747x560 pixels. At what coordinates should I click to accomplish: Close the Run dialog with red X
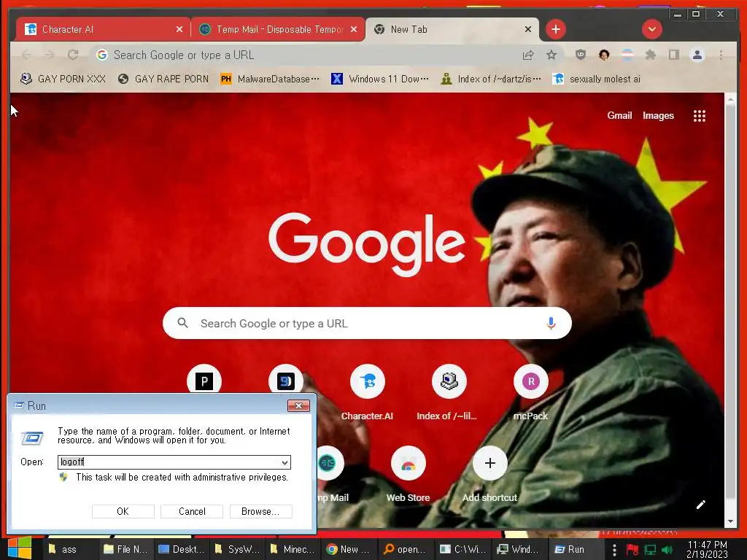[x=298, y=405]
